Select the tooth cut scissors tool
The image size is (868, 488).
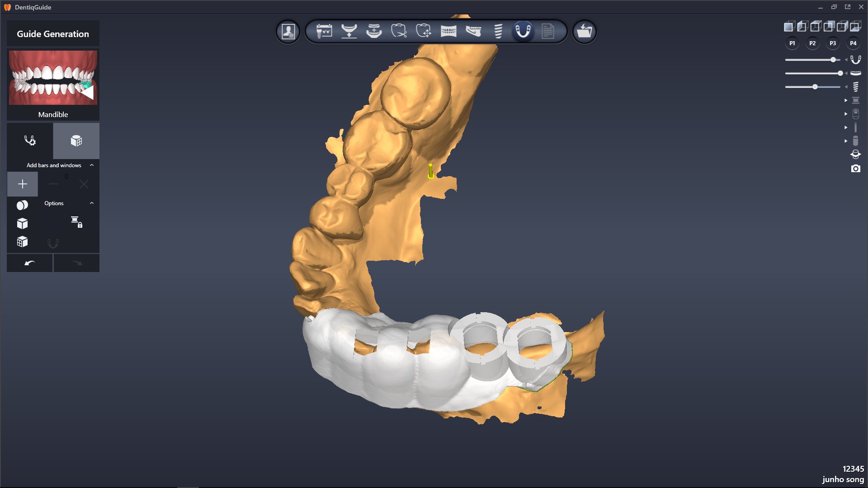pyautogui.click(x=399, y=31)
